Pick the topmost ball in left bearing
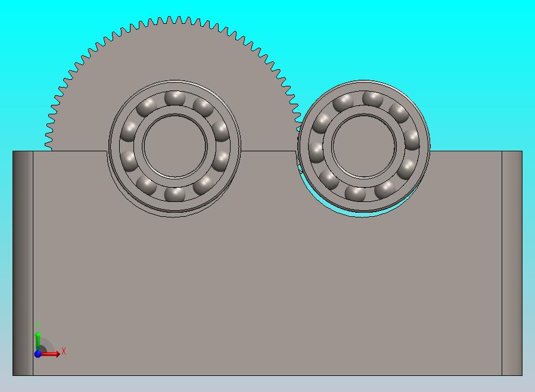Viewport: 535px width, 392px height. (x=175, y=98)
